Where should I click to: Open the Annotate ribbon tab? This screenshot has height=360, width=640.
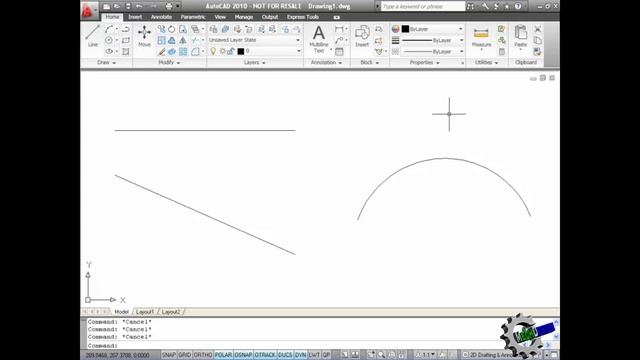[161, 17]
